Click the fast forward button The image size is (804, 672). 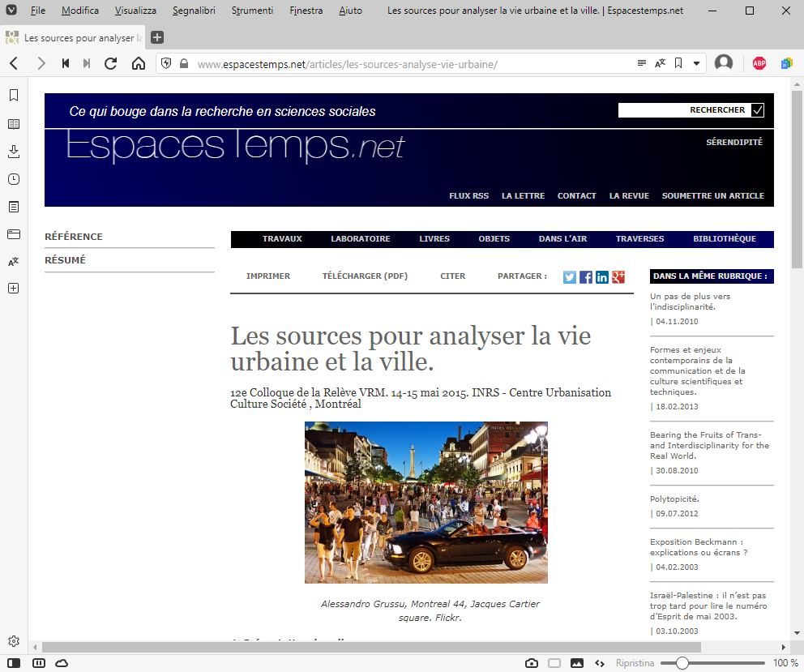[x=87, y=63]
